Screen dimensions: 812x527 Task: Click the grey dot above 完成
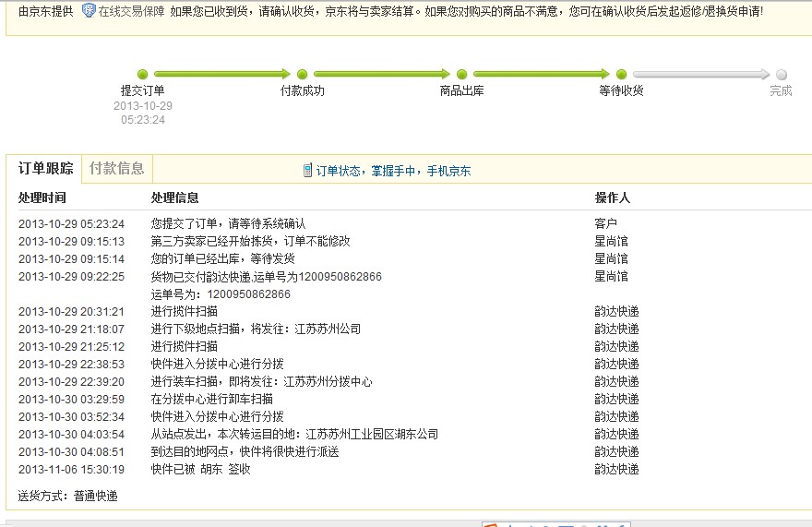[x=782, y=75]
